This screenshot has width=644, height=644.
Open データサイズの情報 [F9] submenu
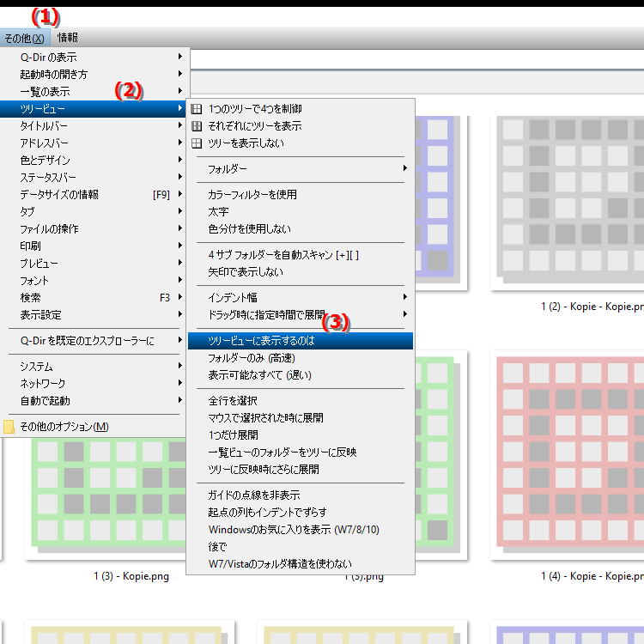[x=93, y=195]
